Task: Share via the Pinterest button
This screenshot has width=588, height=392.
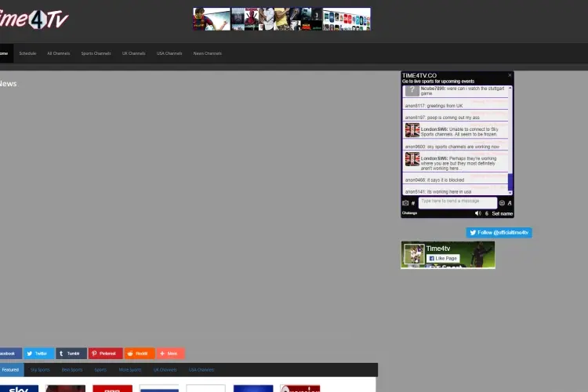Action: pyautogui.click(x=105, y=354)
